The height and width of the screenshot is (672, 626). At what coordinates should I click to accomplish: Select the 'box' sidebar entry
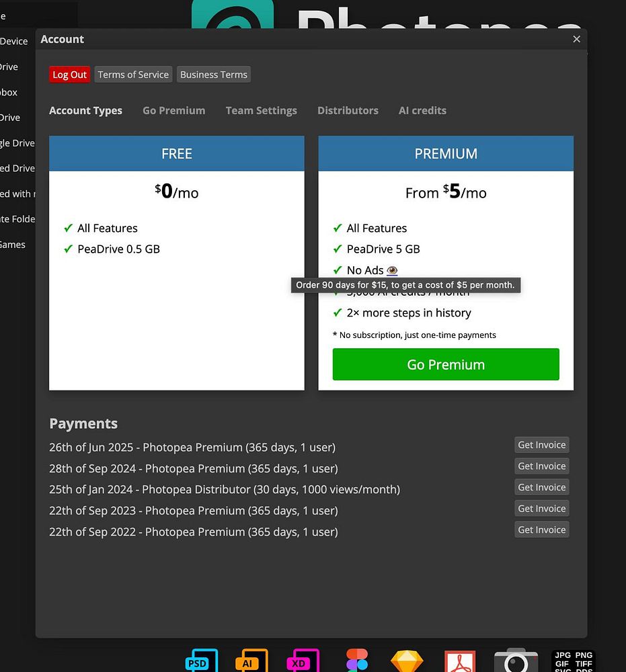[x=9, y=92]
